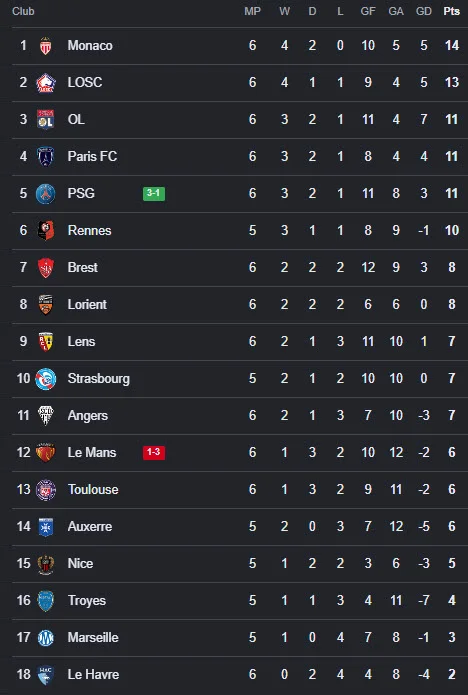The image size is (468, 695).
Task: Click the green 3-1 live score badge
Action: pyautogui.click(x=154, y=194)
